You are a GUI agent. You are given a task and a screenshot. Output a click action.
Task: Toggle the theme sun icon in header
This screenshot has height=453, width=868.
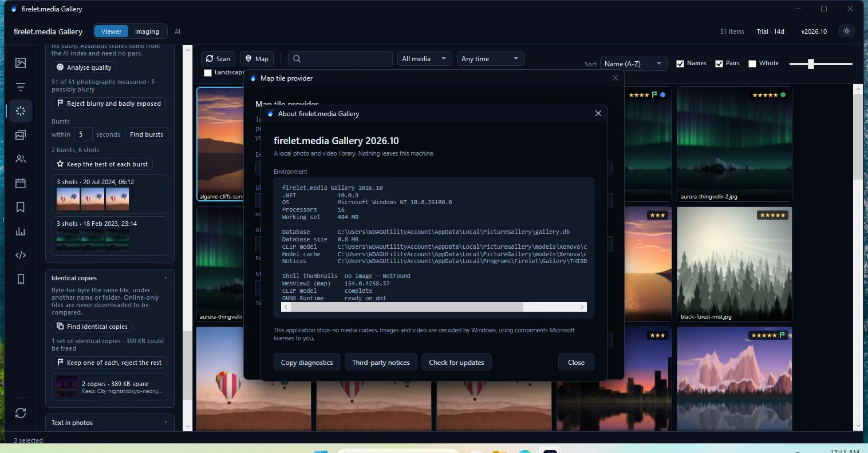tap(847, 31)
